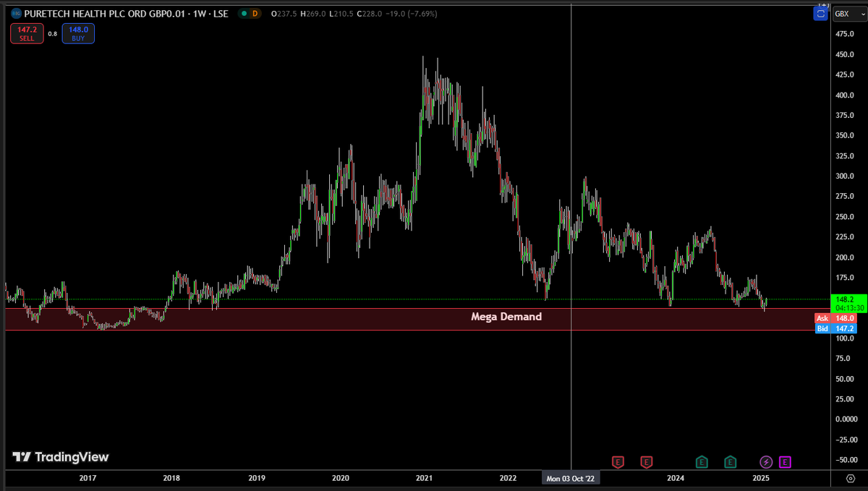Click the 450.0 price scale label

pos(845,54)
